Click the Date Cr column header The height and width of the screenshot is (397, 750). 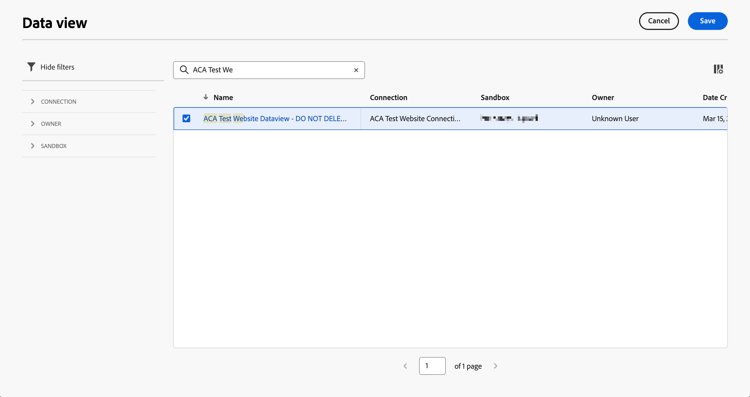pyautogui.click(x=715, y=97)
